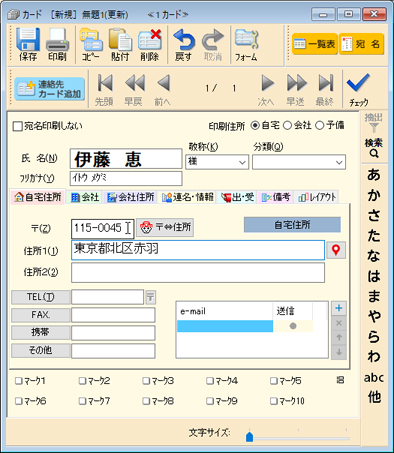Click the mark settings icon beside マーク5

click(x=340, y=380)
